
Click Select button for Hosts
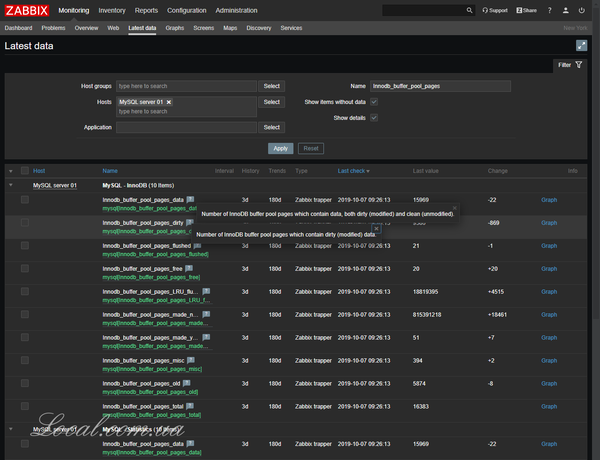[x=271, y=102]
